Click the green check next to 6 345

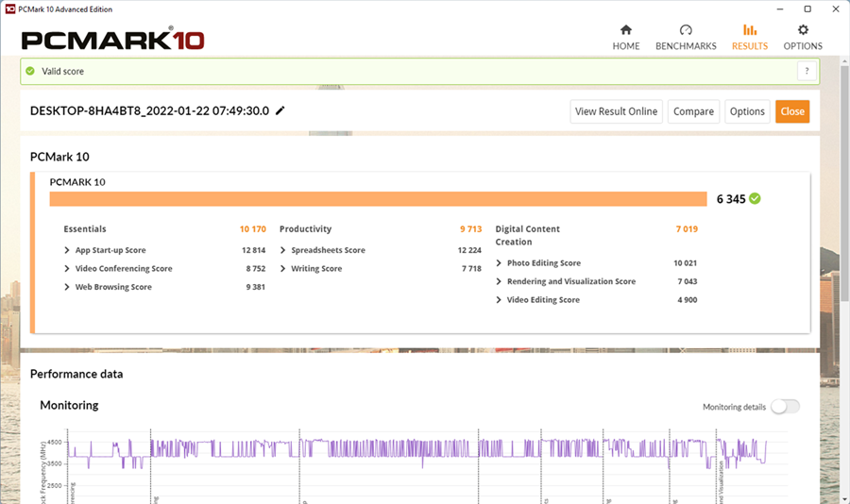point(755,199)
